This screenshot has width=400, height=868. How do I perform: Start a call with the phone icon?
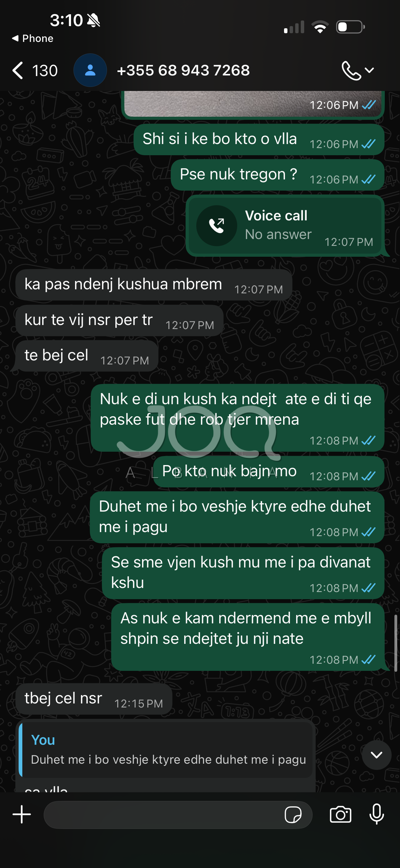point(351,70)
